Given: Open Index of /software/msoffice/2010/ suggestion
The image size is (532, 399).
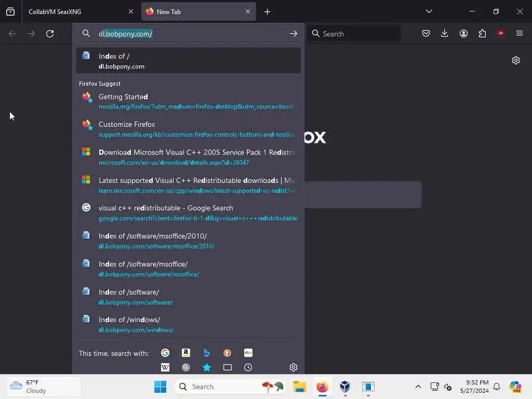Looking at the screenshot, I should (x=188, y=241).
